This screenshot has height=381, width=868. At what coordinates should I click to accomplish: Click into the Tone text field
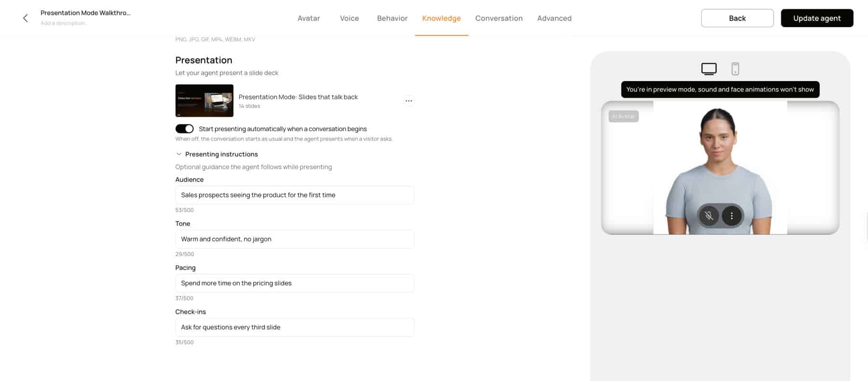pyautogui.click(x=295, y=239)
